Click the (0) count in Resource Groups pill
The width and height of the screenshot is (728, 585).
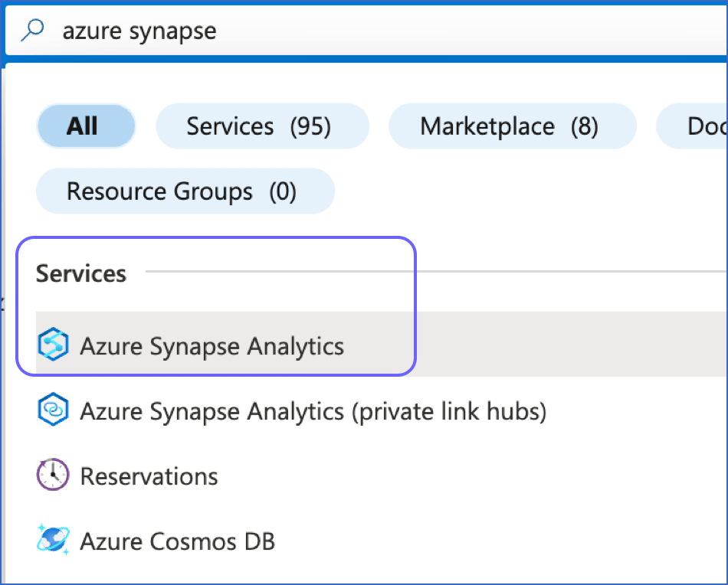tap(282, 191)
